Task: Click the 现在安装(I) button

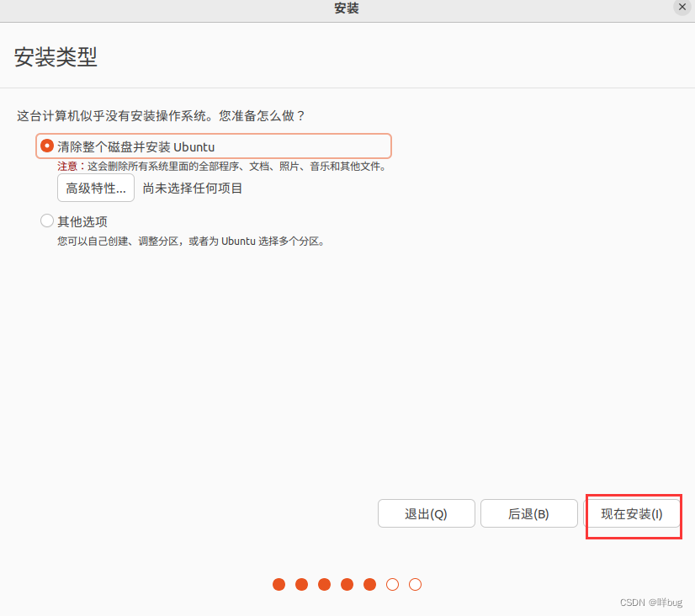Action: 632,513
